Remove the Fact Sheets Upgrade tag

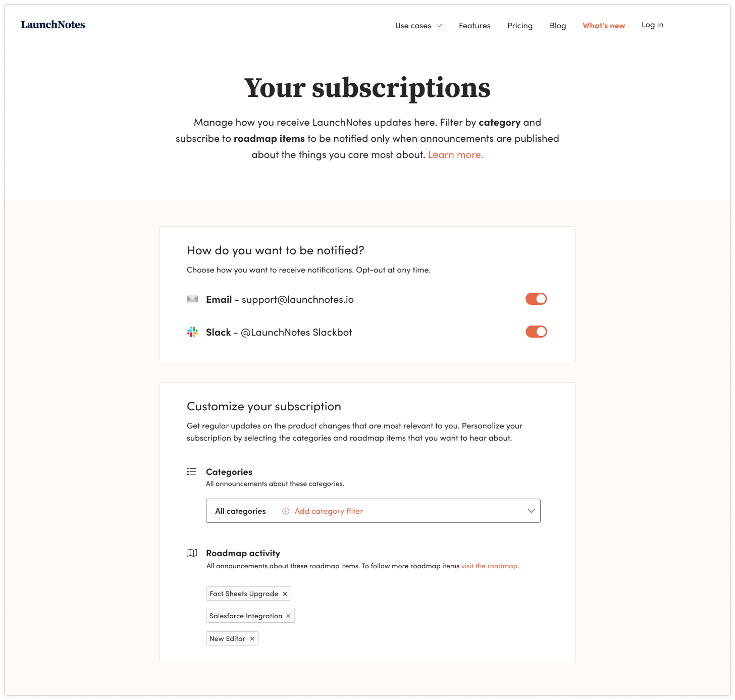285,594
